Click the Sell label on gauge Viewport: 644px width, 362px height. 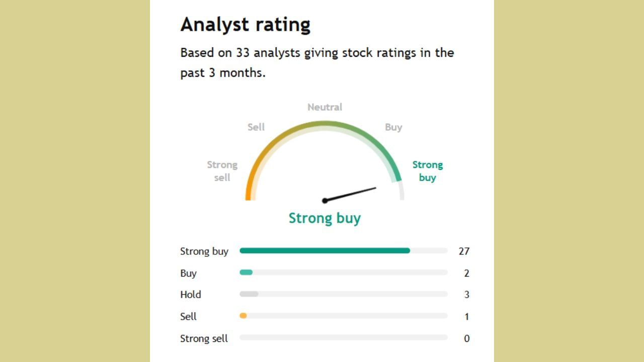pyautogui.click(x=256, y=127)
